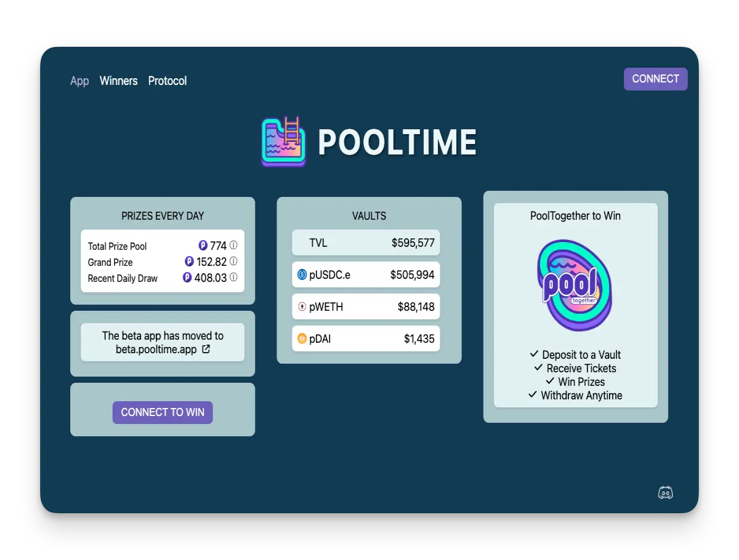
Task: Open the App navigation item
Action: 79,81
